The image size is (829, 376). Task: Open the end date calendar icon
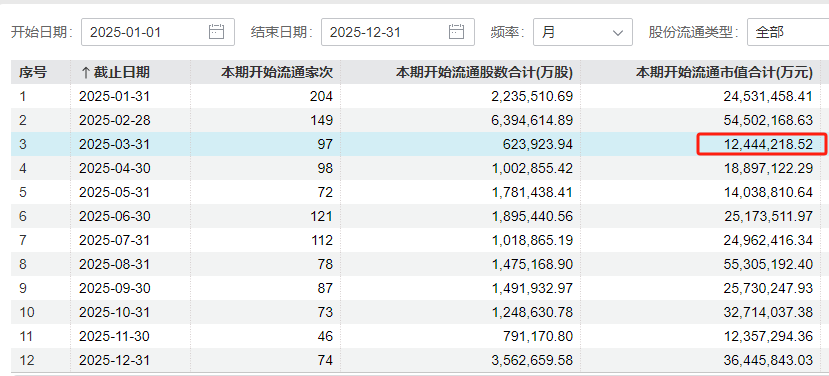pos(457,32)
